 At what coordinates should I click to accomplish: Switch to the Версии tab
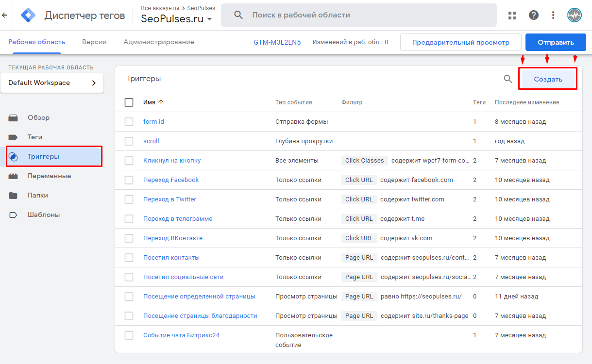(94, 42)
